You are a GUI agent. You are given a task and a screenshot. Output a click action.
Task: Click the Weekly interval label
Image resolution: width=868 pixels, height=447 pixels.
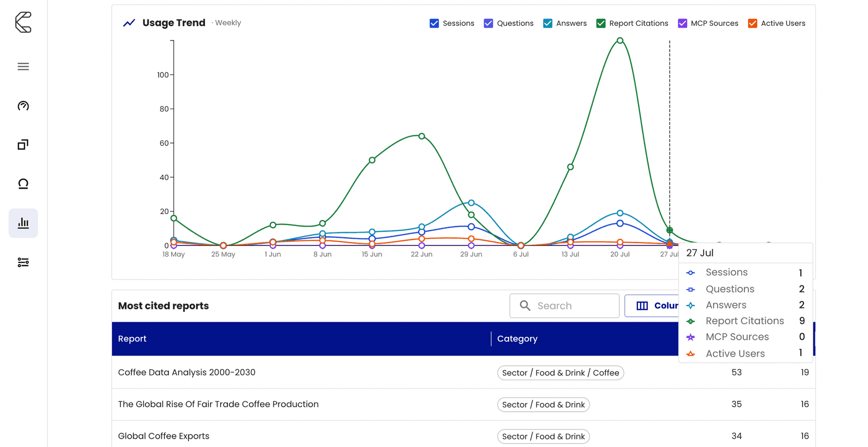click(x=228, y=23)
